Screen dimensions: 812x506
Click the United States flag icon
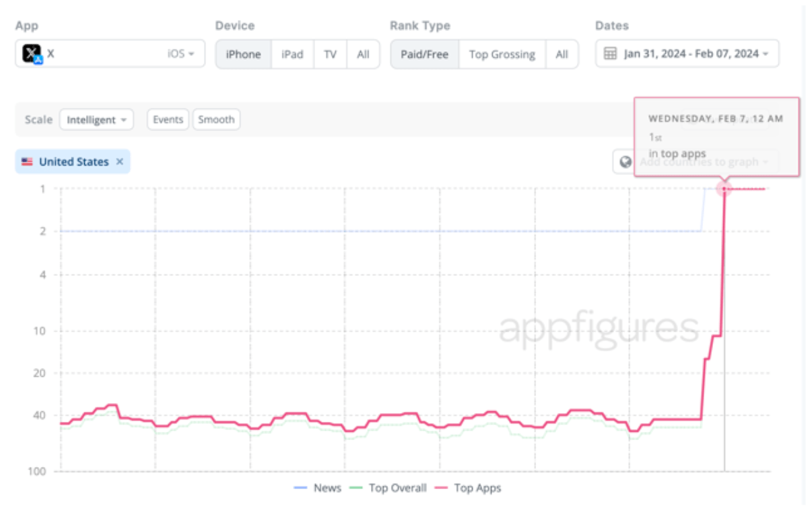click(x=27, y=162)
